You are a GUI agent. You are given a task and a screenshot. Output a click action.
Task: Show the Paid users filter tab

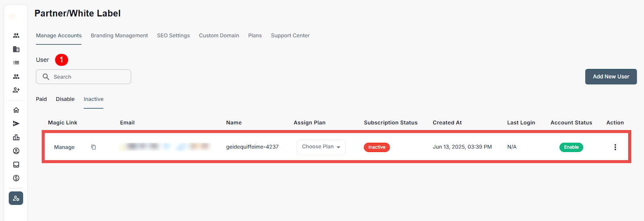[x=41, y=99]
